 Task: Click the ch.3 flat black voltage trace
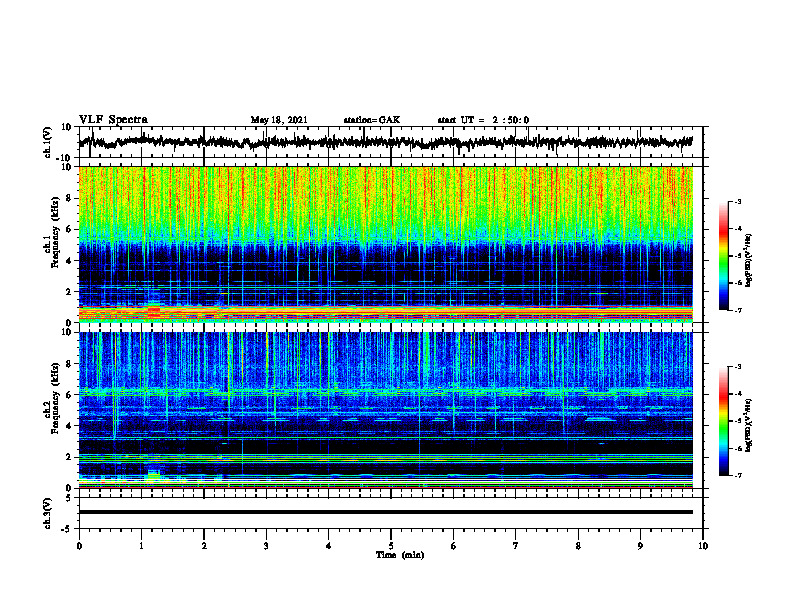pos(386,512)
